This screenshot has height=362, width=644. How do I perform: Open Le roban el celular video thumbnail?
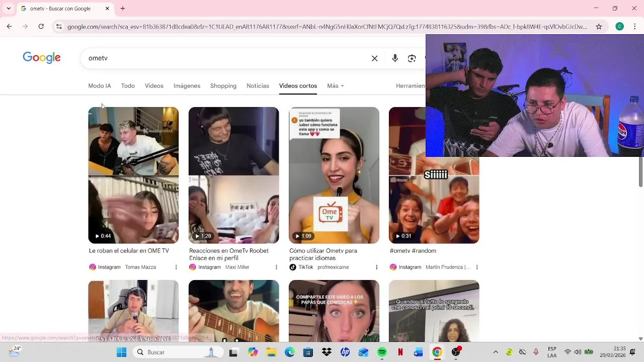[133, 175]
